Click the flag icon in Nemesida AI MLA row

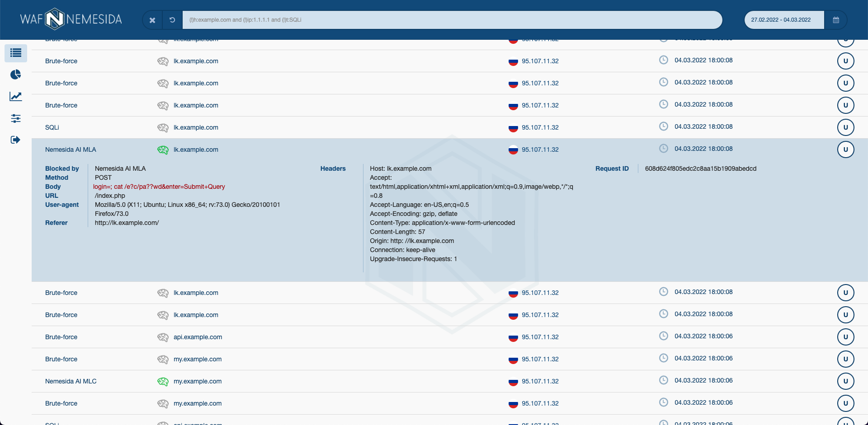513,150
